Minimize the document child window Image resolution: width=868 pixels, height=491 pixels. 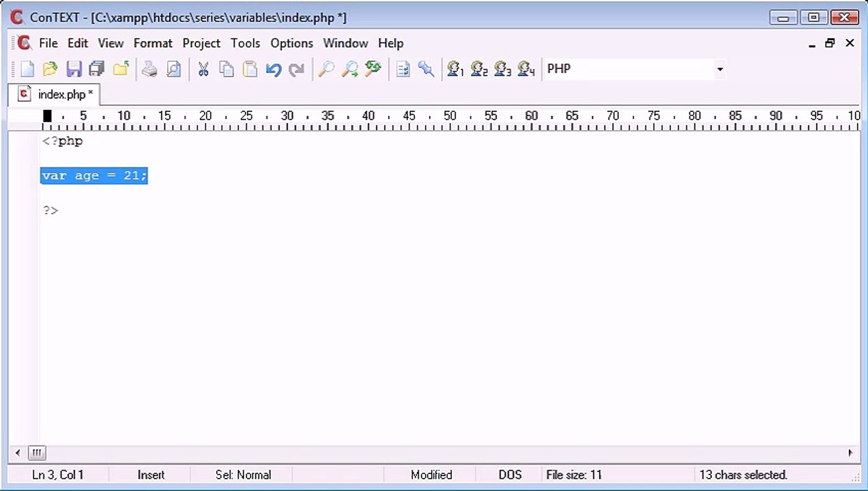[811, 44]
